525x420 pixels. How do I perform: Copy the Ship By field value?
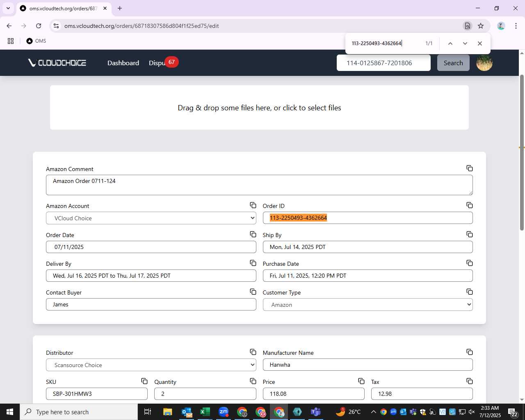tap(470, 234)
